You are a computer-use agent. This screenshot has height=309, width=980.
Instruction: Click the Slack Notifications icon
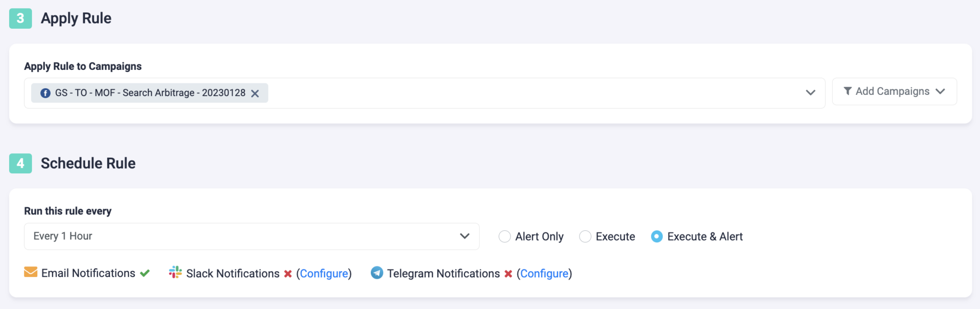pyautogui.click(x=176, y=273)
